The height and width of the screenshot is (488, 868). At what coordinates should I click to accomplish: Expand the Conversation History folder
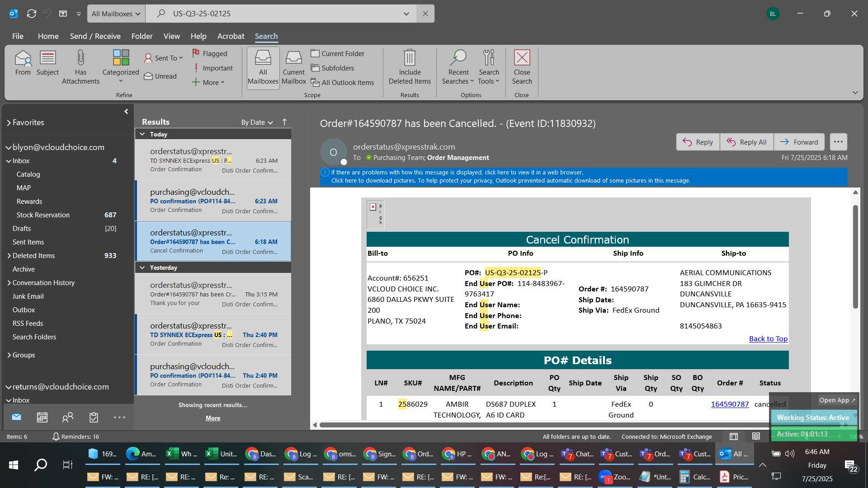coord(9,283)
